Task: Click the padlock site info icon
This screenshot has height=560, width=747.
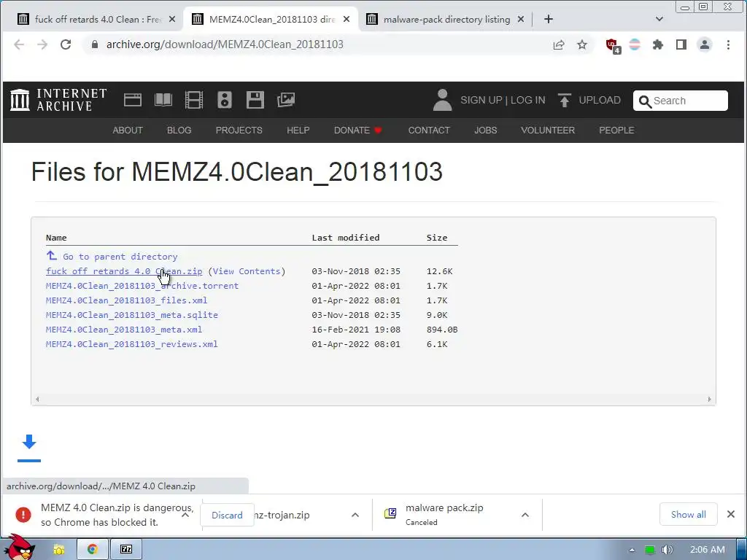Action: tap(95, 44)
